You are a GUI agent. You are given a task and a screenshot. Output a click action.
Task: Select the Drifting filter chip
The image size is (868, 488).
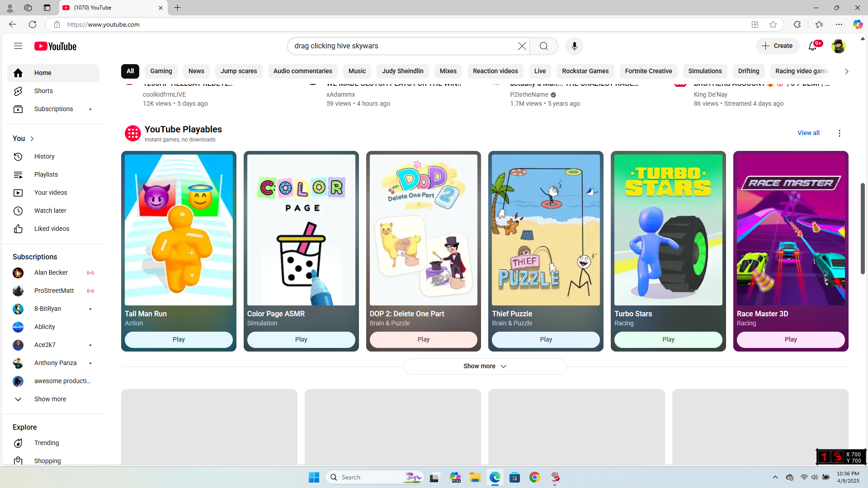coord(749,71)
